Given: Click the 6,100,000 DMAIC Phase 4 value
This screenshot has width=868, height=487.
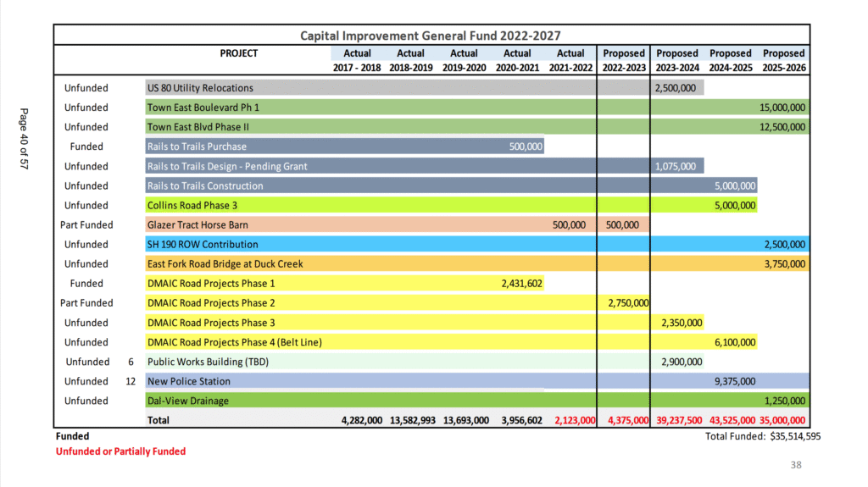Looking at the screenshot, I should 735,342.
